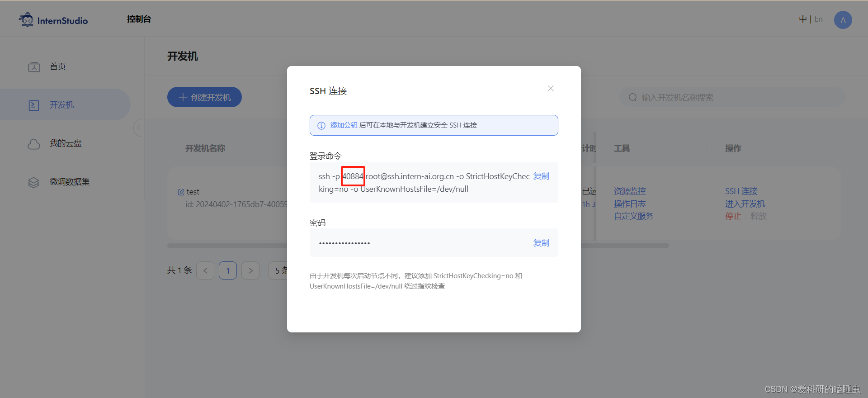Click 进入开发机 action link
The image size is (868, 398).
point(745,204)
